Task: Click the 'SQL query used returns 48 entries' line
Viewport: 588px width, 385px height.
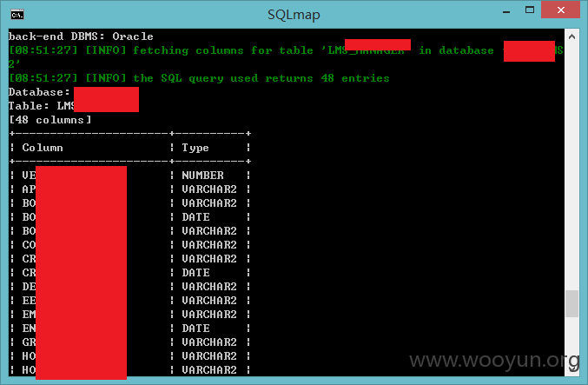Action: (x=199, y=78)
